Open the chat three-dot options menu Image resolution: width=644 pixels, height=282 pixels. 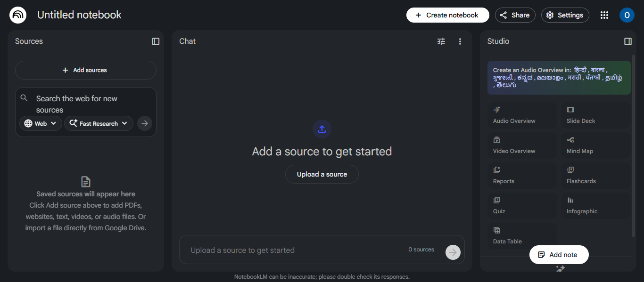460,41
